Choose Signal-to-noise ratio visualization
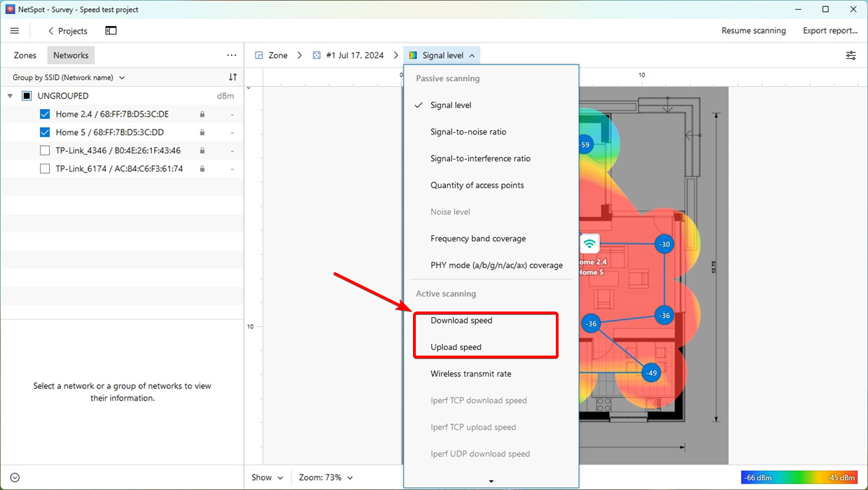Viewport: 868px width, 490px height. pos(468,132)
